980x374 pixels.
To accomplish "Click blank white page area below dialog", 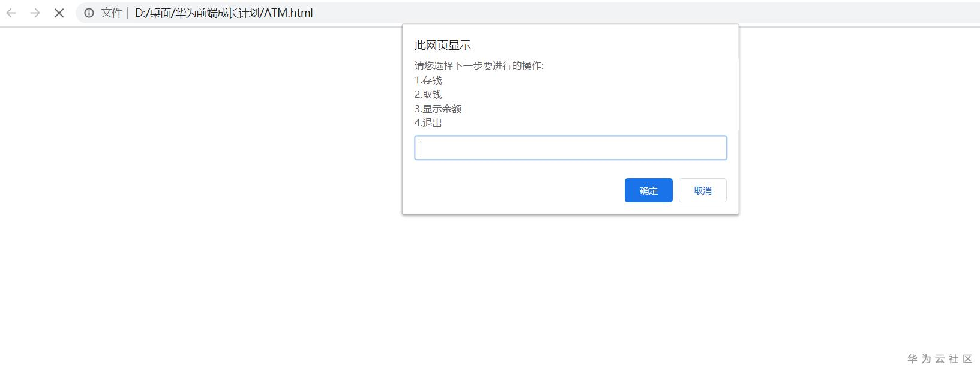I will pos(480,288).
